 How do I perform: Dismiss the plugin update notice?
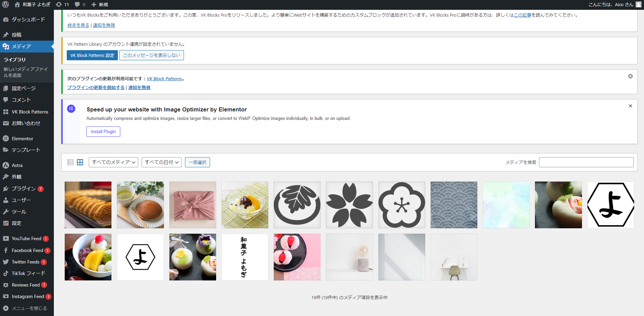coord(630,76)
